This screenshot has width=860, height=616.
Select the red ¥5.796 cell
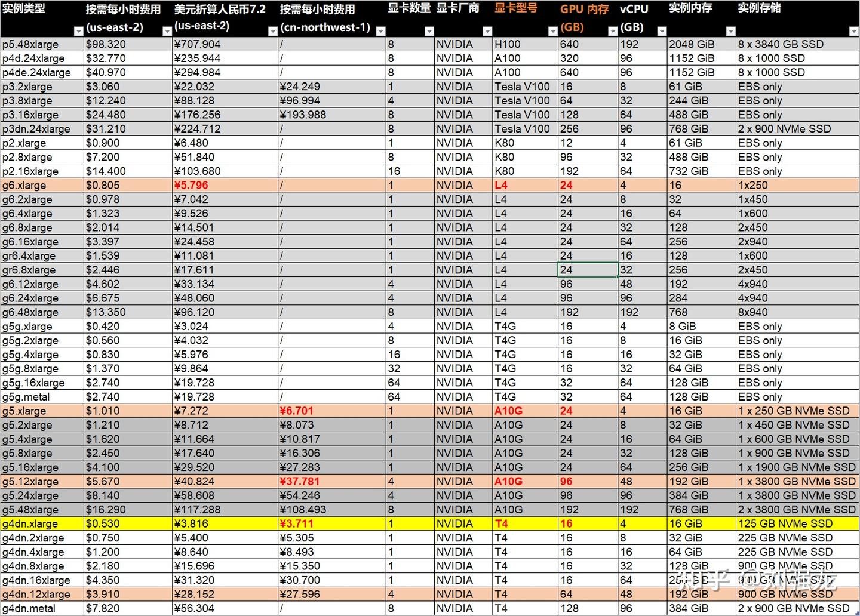(225, 186)
